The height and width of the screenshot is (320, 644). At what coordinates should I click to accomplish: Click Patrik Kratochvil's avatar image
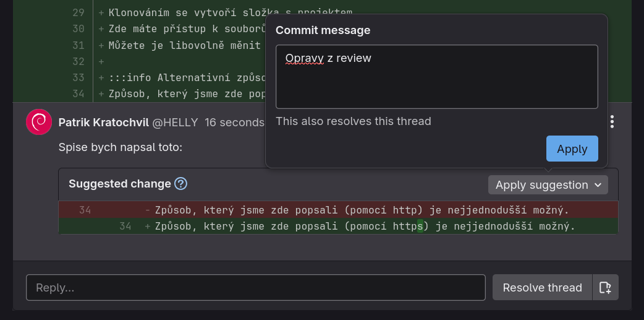(39, 122)
